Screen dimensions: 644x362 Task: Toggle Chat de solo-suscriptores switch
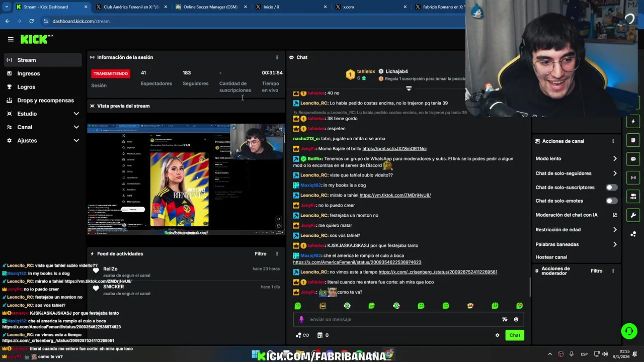point(611,188)
